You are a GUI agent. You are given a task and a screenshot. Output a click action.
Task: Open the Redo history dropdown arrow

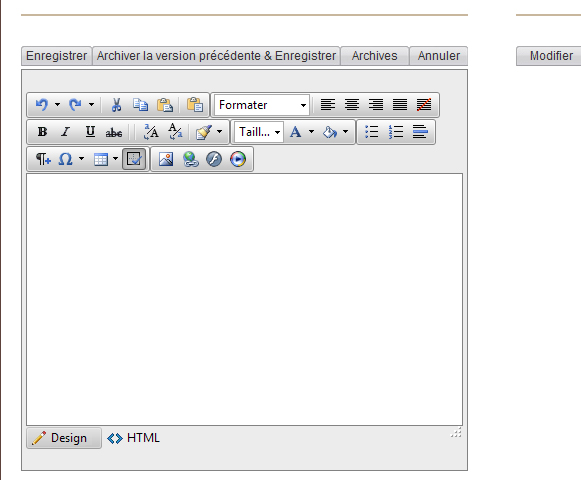(x=92, y=105)
